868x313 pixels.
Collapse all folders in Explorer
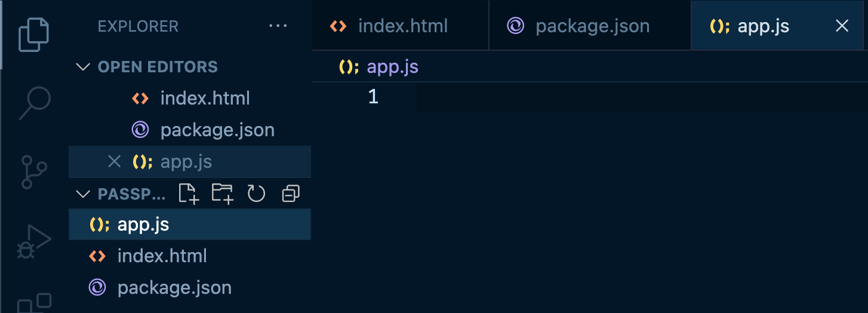coord(291,194)
